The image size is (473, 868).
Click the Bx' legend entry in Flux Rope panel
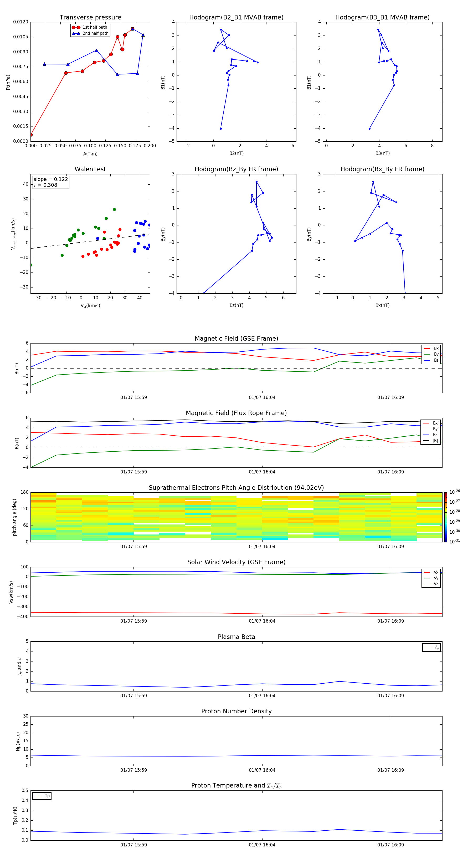(431, 423)
